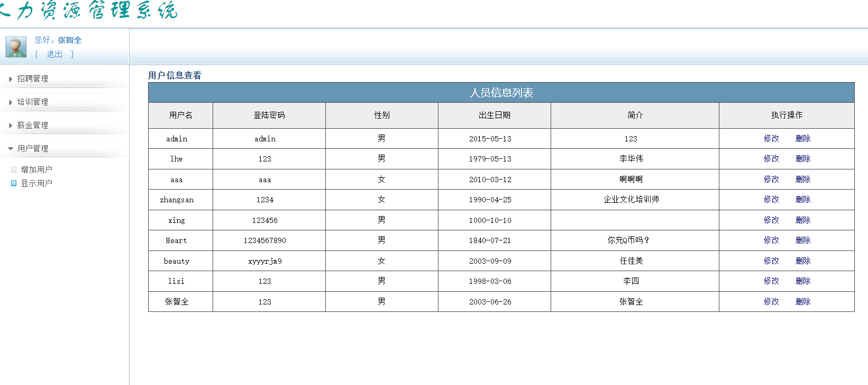The width and height of the screenshot is (868, 385).
Task: Click the username 张智全 in greeting
Action: [70, 40]
